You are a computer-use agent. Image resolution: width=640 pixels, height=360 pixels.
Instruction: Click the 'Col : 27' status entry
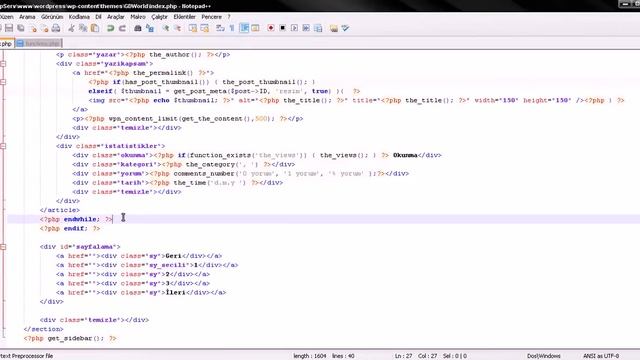click(x=427, y=356)
